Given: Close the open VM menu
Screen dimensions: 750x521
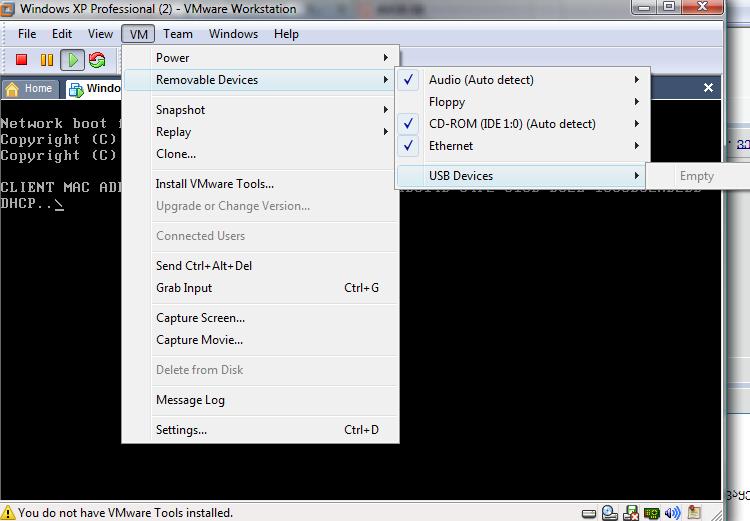Looking at the screenshot, I should pos(138,34).
